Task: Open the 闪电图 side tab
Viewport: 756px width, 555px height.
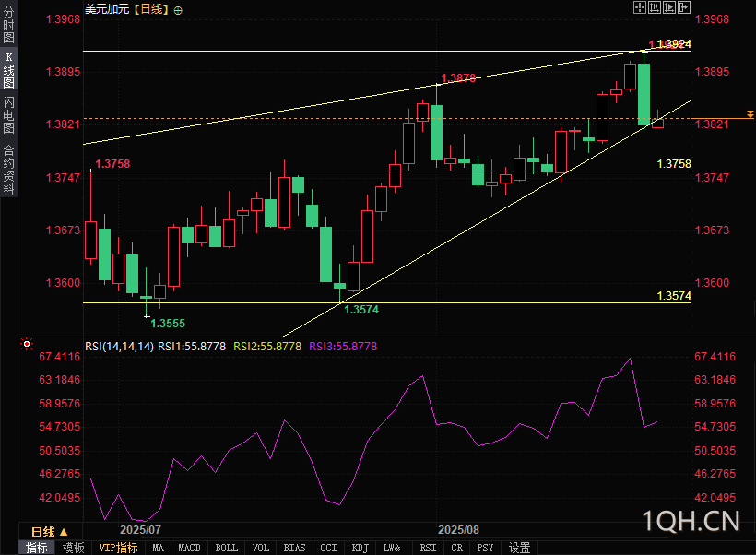Action: coord(8,114)
